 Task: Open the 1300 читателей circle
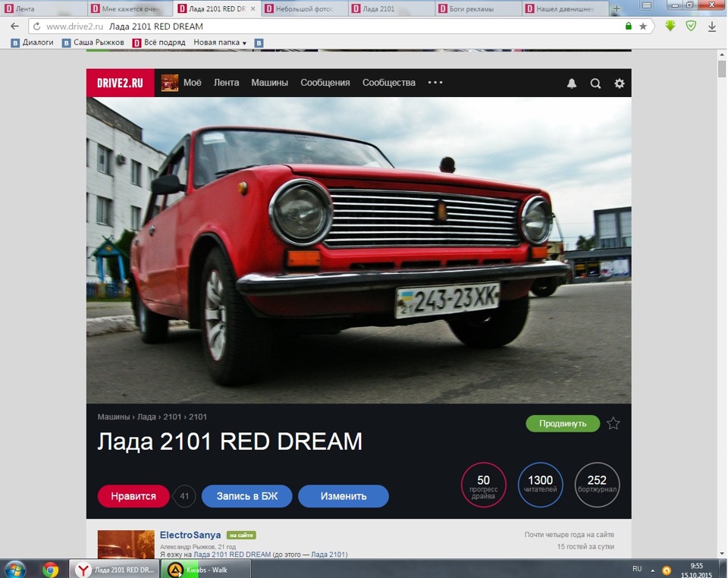(540, 485)
